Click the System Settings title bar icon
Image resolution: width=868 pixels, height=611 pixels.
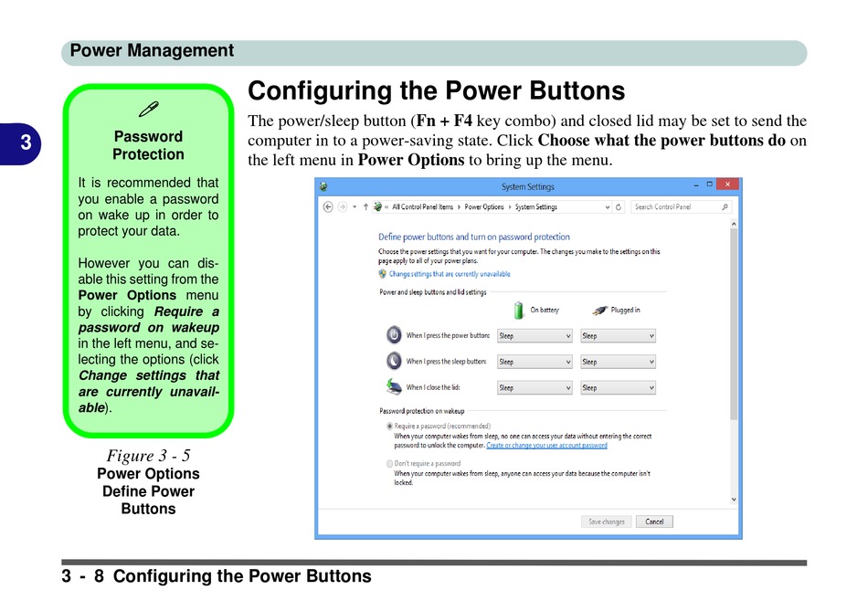[x=323, y=186]
